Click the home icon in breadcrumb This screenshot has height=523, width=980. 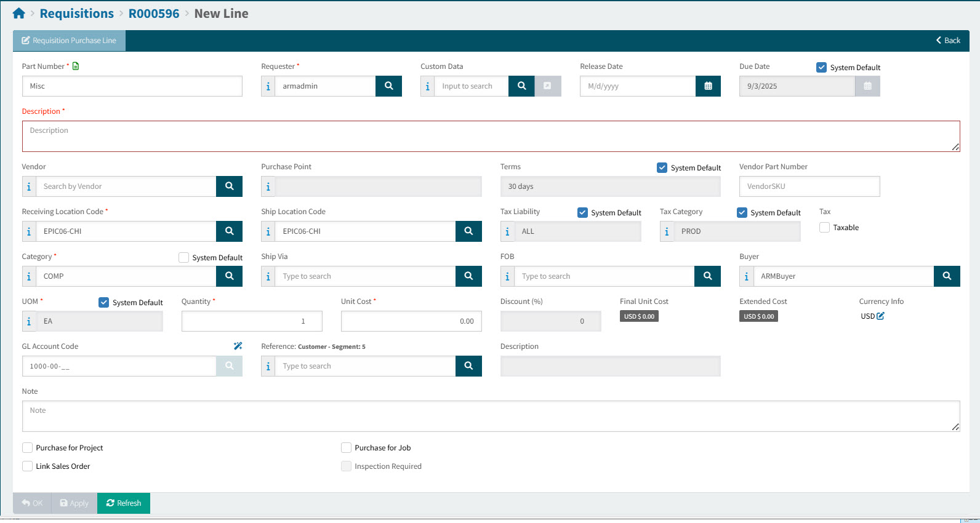(x=18, y=14)
